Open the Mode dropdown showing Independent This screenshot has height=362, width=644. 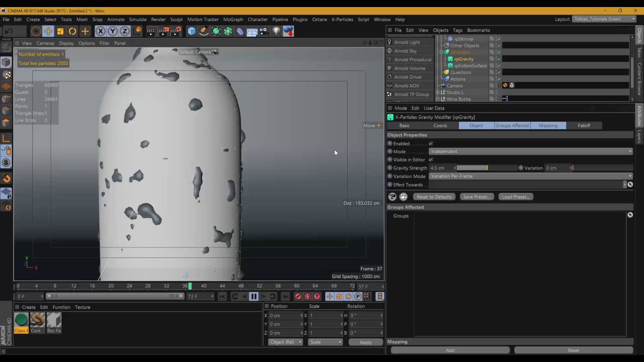click(x=531, y=151)
